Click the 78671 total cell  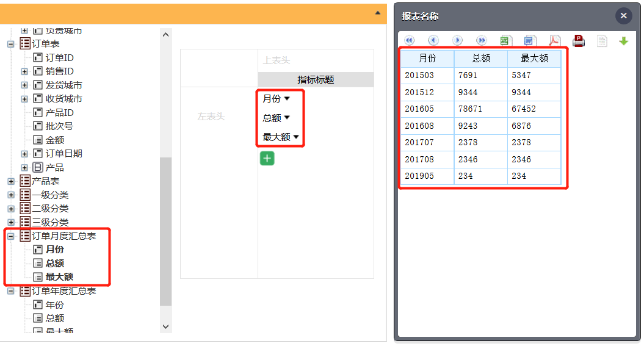coord(481,109)
